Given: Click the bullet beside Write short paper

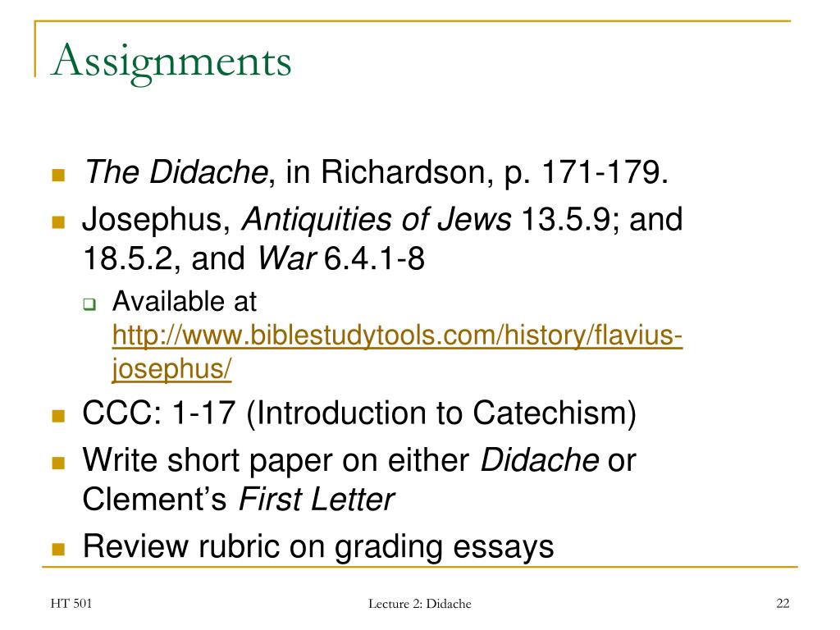Looking at the screenshot, I should (x=58, y=463).
